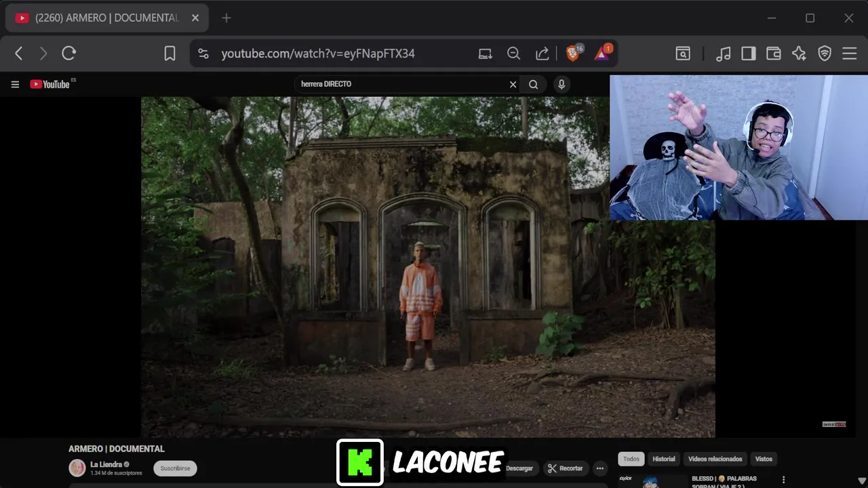Click the ARMERO | DOCUMENTAL video title text

tap(117, 449)
